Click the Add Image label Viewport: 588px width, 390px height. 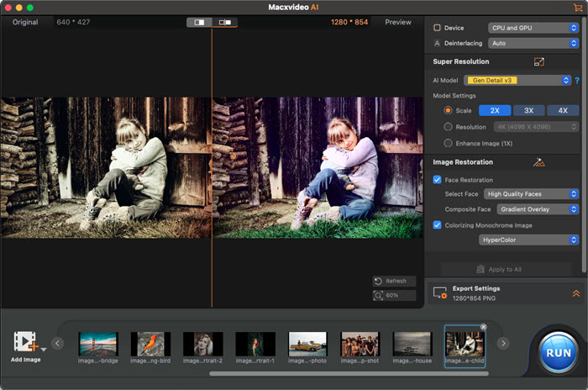click(x=25, y=360)
